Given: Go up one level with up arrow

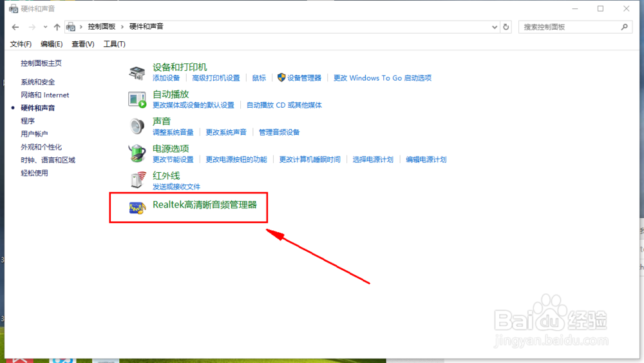Looking at the screenshot, I should point(57,27).
